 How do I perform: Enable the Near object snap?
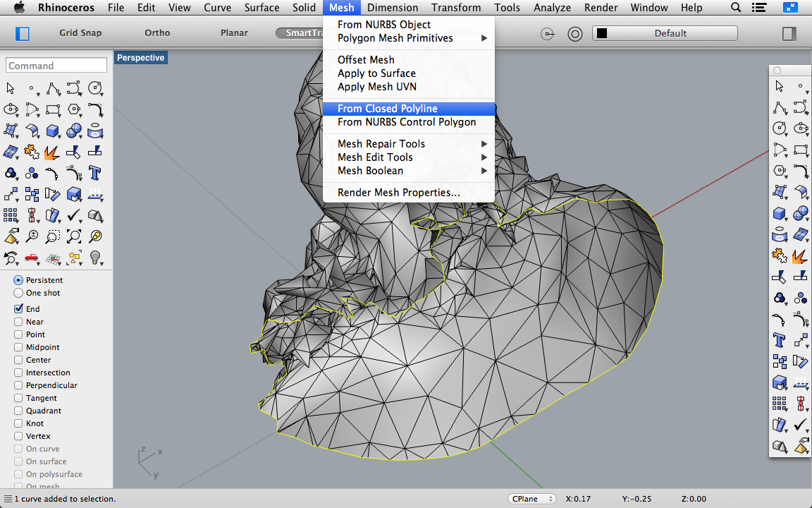coord(19,322)
